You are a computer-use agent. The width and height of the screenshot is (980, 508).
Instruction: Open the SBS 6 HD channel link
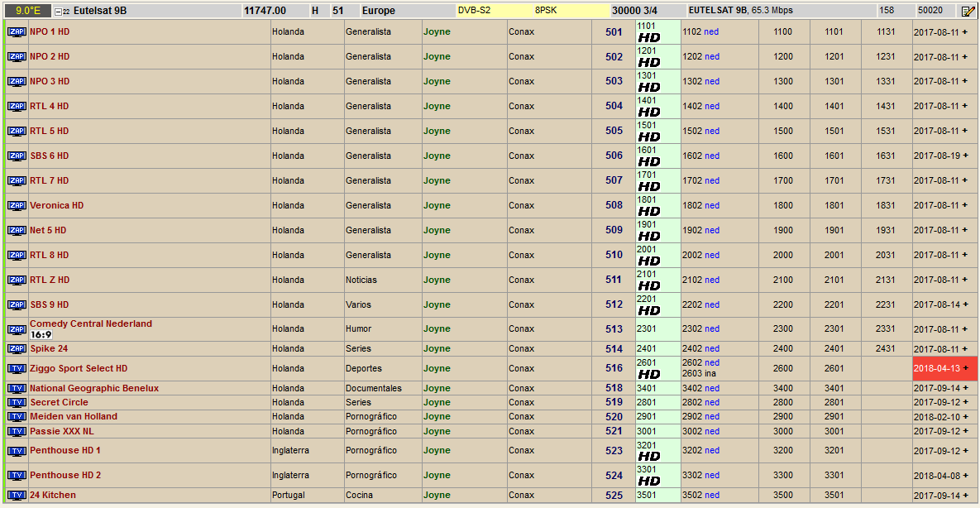click(50, 156)
